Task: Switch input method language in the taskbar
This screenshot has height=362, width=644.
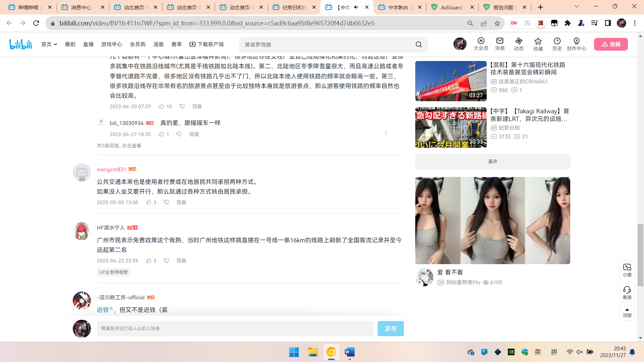Action: point(538,352)
